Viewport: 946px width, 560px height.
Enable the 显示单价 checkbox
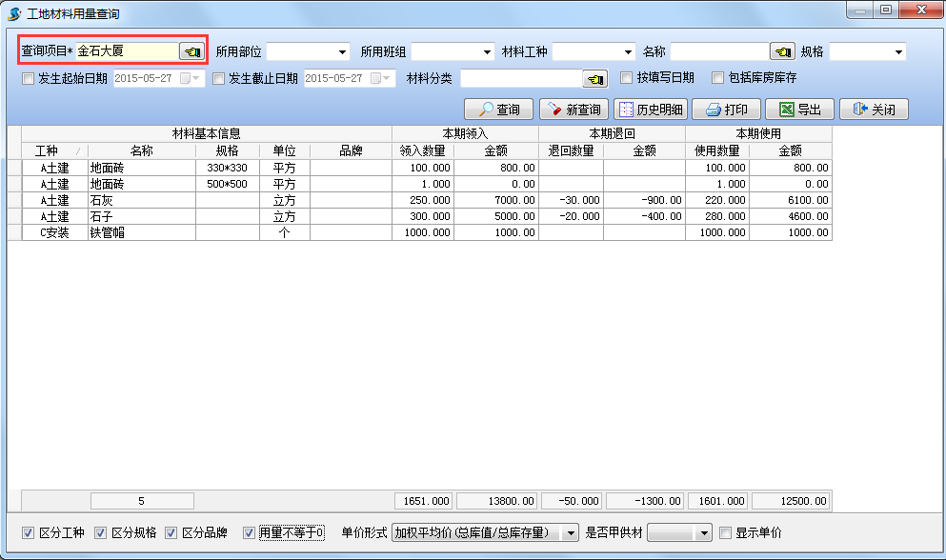pos(726,532)
